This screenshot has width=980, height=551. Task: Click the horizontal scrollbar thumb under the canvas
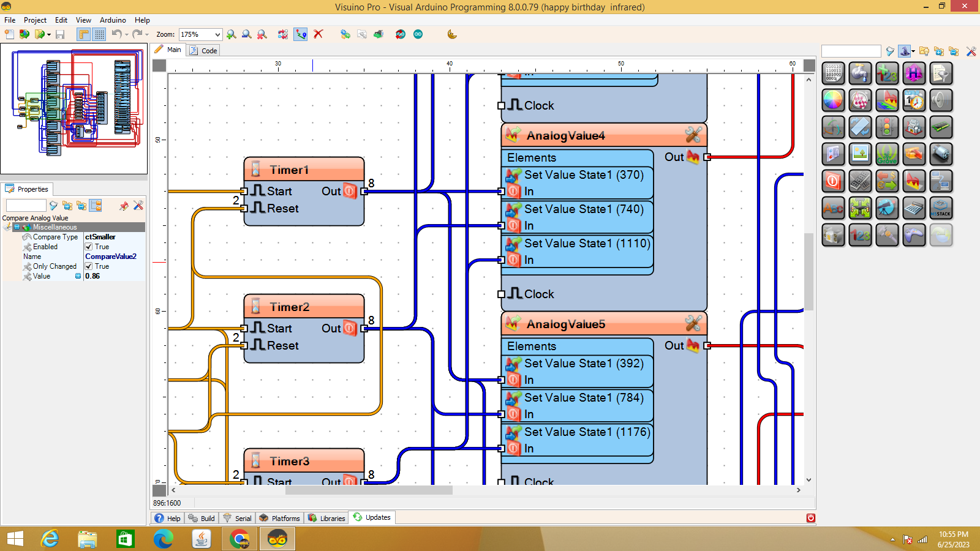click(369, 490)
